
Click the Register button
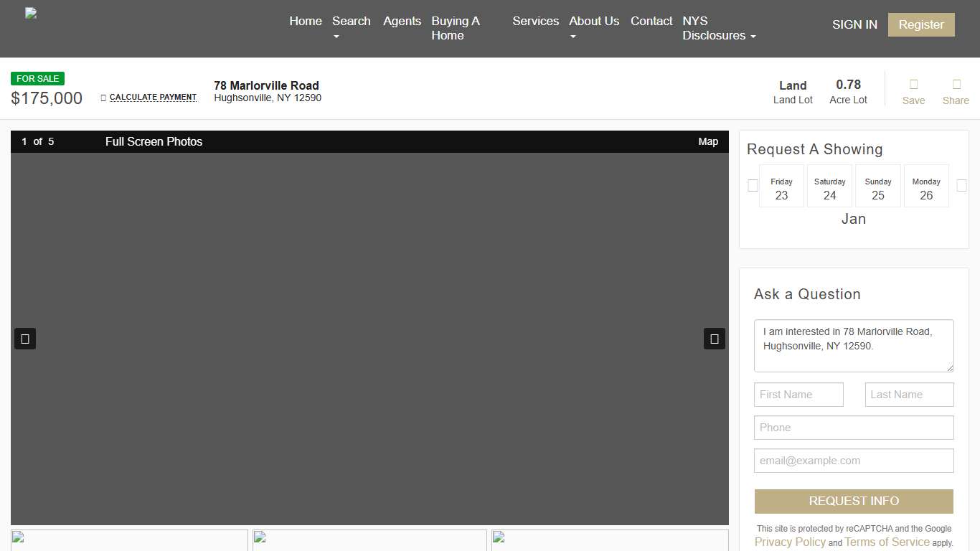[921, 24]
